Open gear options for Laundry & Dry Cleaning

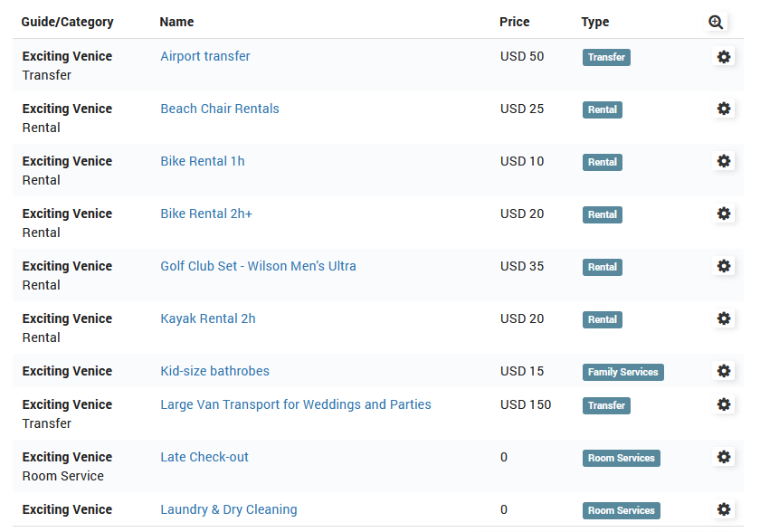coord(723,509)
